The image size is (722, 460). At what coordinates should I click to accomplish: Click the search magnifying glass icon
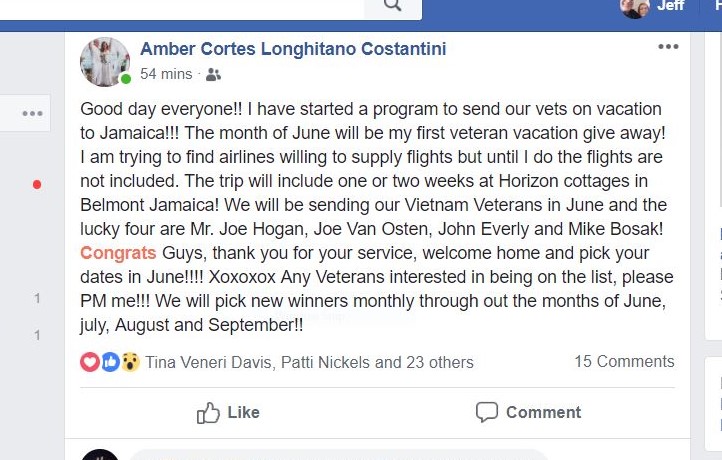click(393, 5)
